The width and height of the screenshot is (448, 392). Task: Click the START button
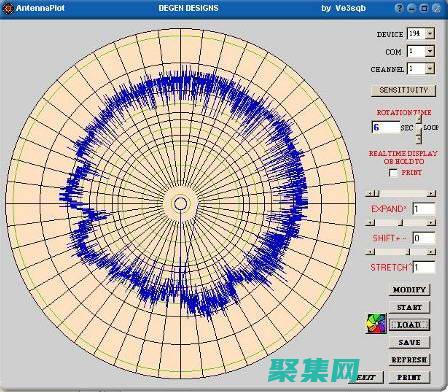point(409,307)
